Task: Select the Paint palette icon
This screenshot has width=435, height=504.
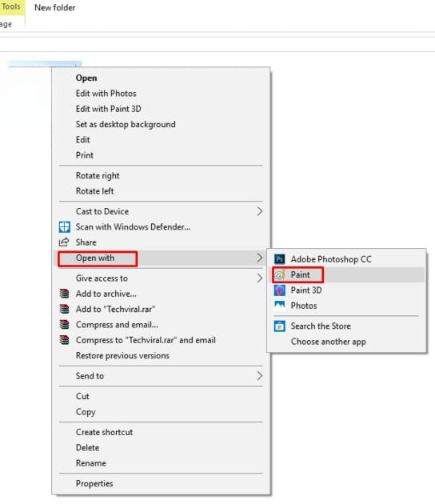Action: [x=280, y=275]
